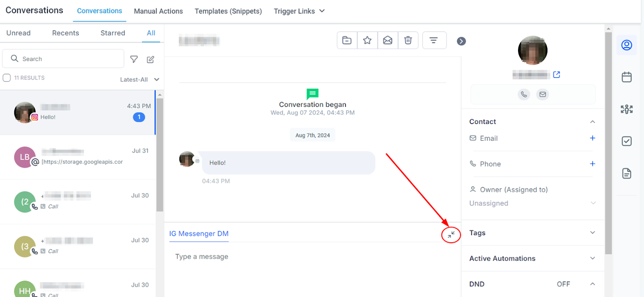Select top Conversations tab
This screenshot has height=297, width=644.
point(99,11)
